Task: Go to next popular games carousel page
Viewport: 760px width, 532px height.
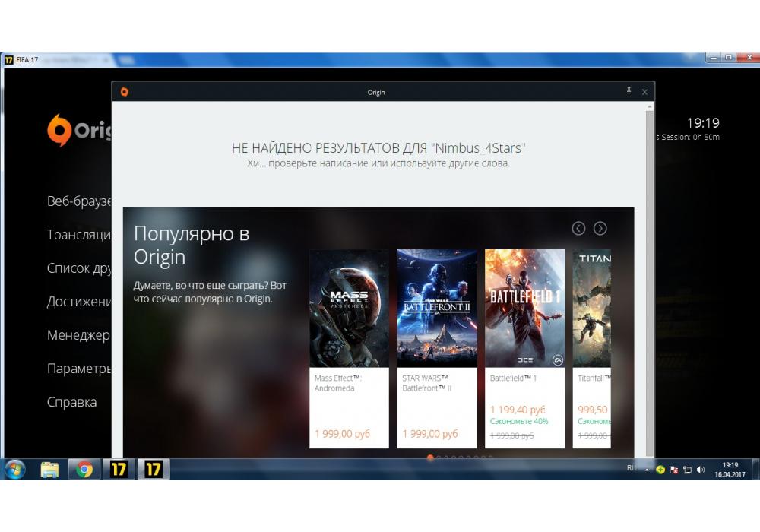Action: coord(600,228)
